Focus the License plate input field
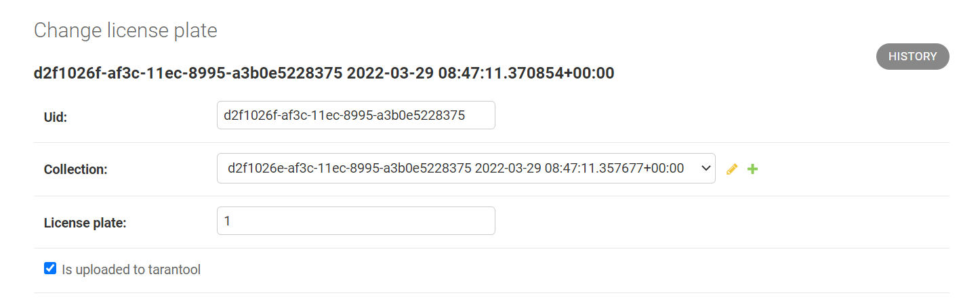980x304 pixels. tap(356, 221)
